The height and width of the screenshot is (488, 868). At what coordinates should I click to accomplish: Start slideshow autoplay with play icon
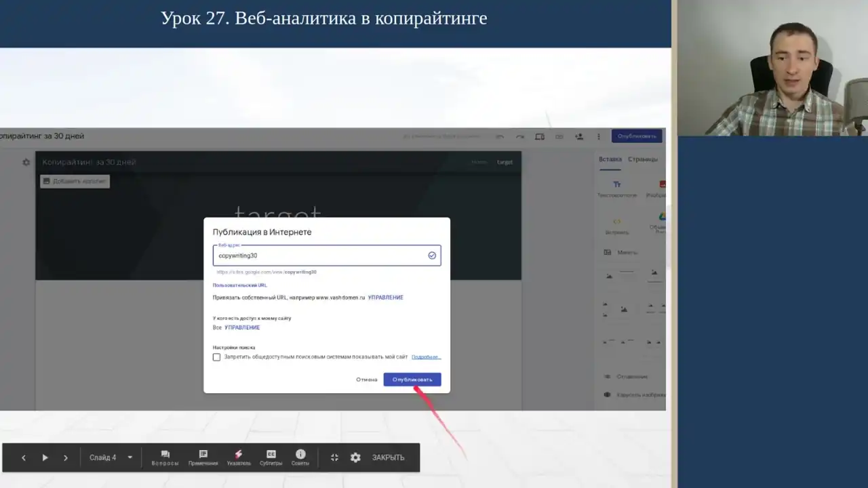point(45,457)
